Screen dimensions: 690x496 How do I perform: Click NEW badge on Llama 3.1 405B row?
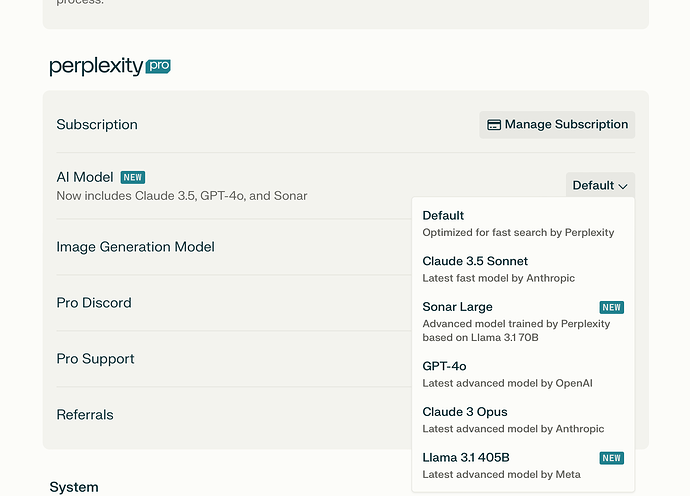click(612, 458)
